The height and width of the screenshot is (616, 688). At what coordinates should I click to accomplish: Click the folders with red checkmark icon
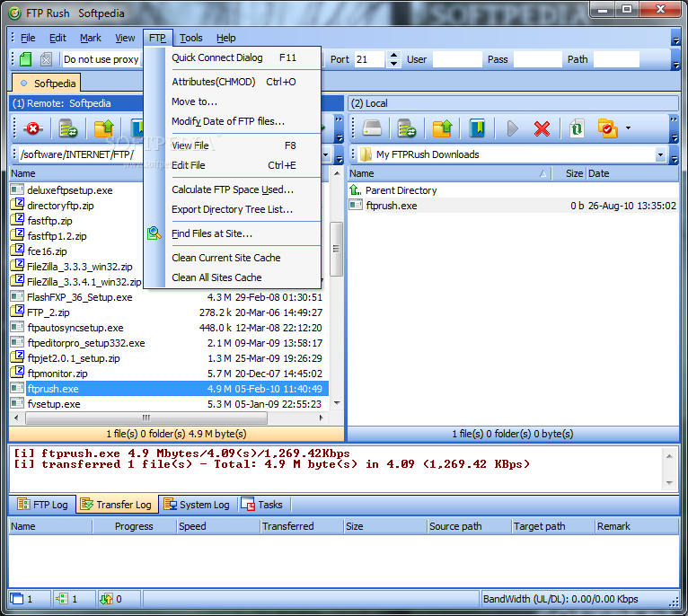tap(607, 128)
